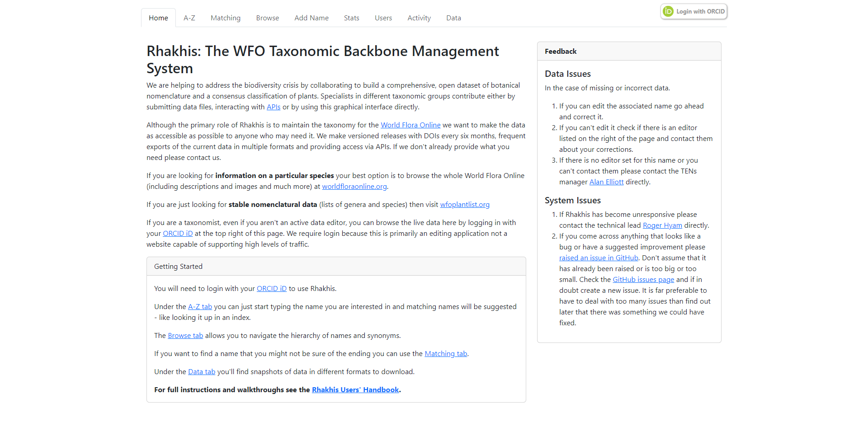
Task: Visit the worldfloraonline.org link
Action: click(354, 187)
